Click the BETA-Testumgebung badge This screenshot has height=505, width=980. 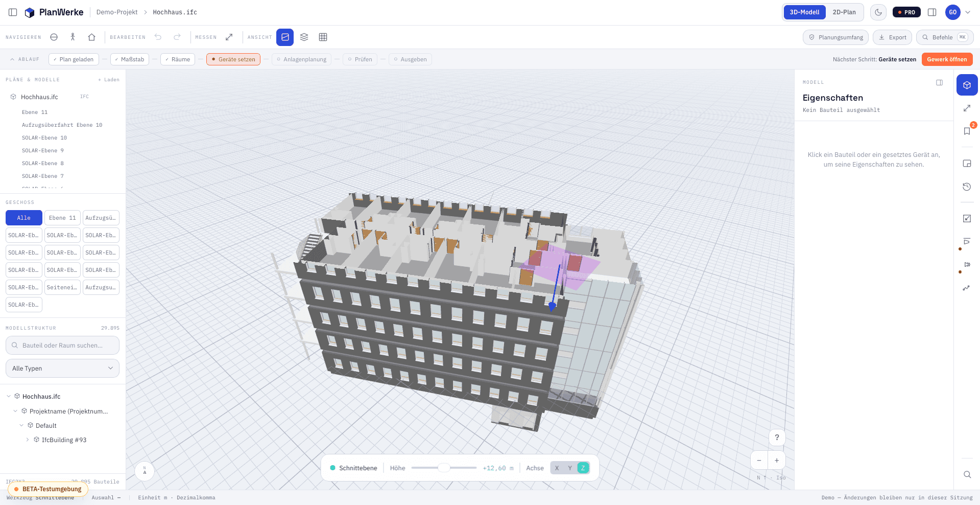pyautogui.click(x=48, y=489)
